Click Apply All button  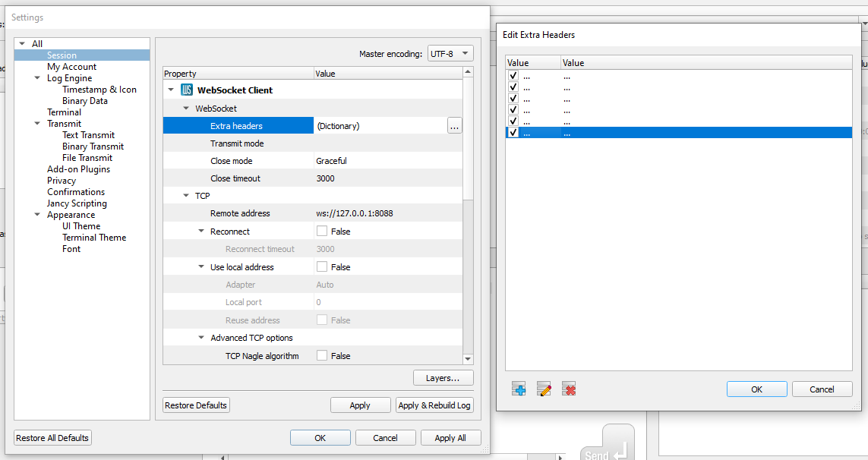(x=450, y=438)
